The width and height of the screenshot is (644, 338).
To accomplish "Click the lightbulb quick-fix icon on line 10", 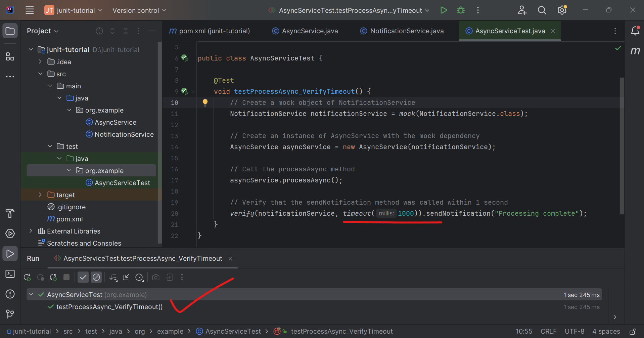I will 205,102.
